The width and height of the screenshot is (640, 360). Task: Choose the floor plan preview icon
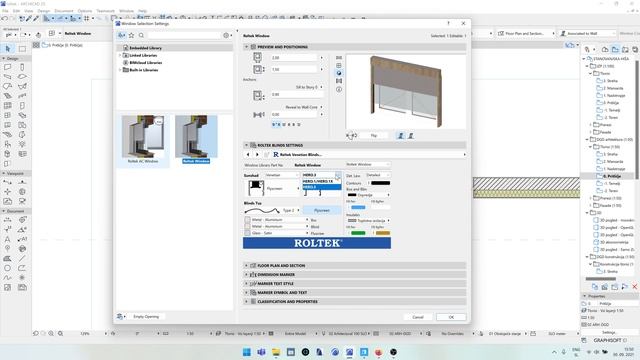coord(339,58)
